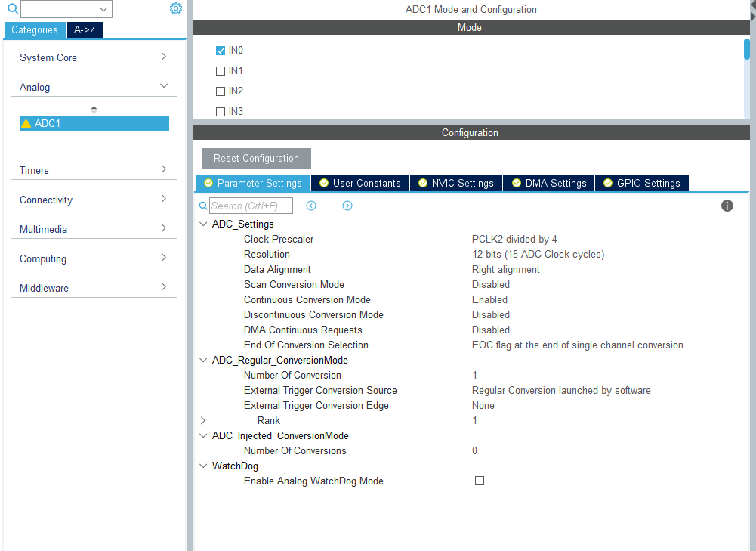
Task: Click the previous-result arrow beside parameter search
Action: [310, 205]
